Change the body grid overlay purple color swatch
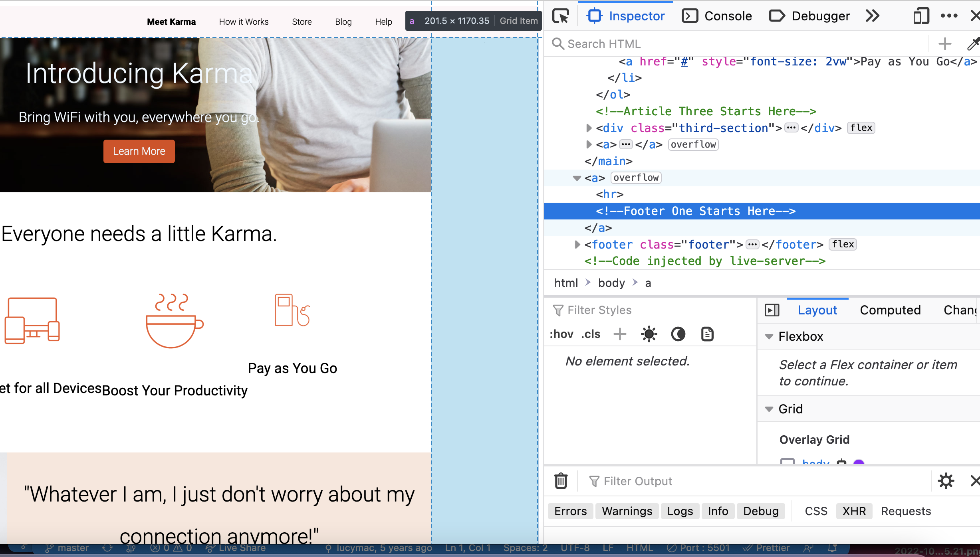 (858, 462)
